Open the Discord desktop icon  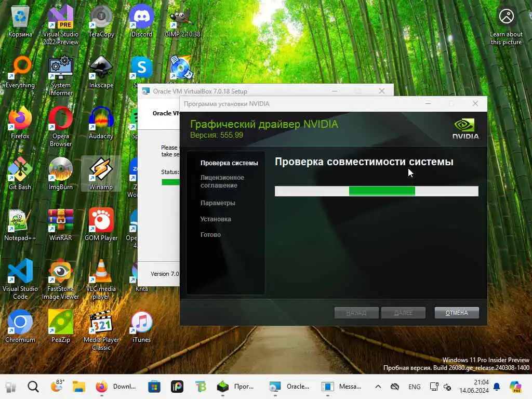click(x=141, y=22)
